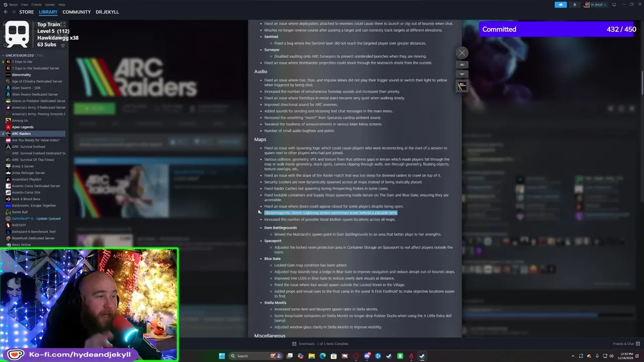
Task: Select America's Army 3 Dedicated Server
Action: (38, 108)
